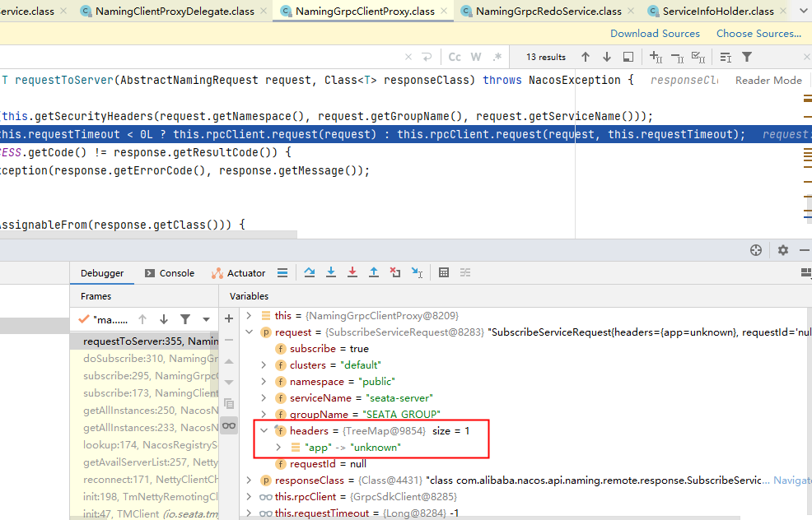
Task: Toggle Reader Mode in the editor
Action: point(768,80)
